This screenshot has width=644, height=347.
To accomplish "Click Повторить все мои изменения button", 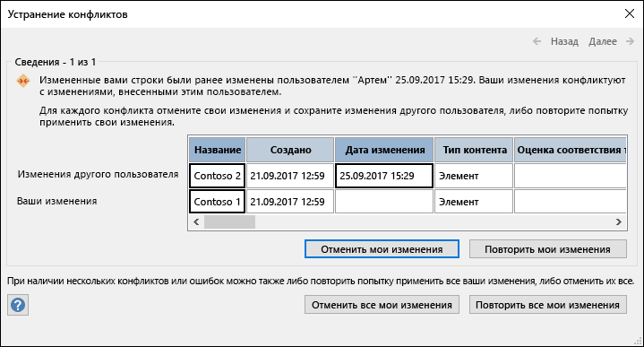I will coord(547,305).
